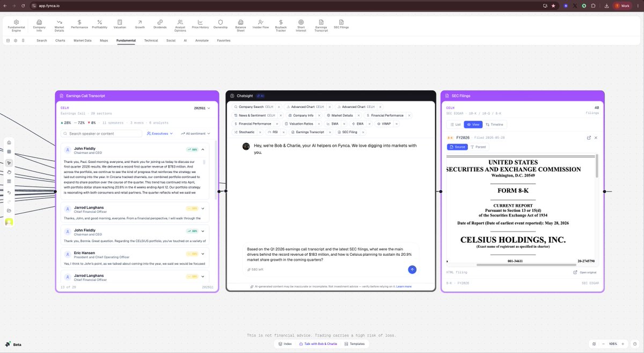This screenshot has height=353, width=644.
Task: Go to the Social tab
Action: point(171,40)
